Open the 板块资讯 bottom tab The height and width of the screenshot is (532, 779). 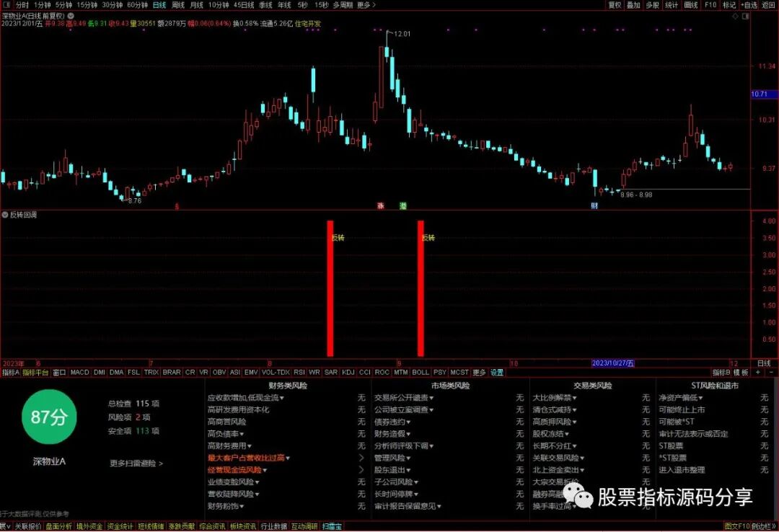pos(243,526)
